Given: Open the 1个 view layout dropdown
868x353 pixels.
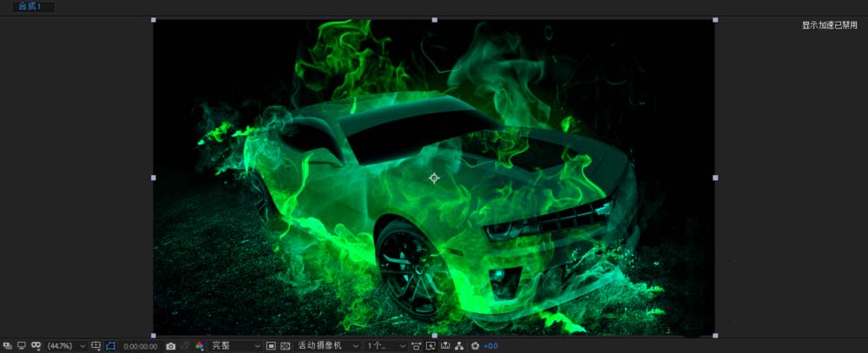Looking at the screenshot, I should 386,345.
